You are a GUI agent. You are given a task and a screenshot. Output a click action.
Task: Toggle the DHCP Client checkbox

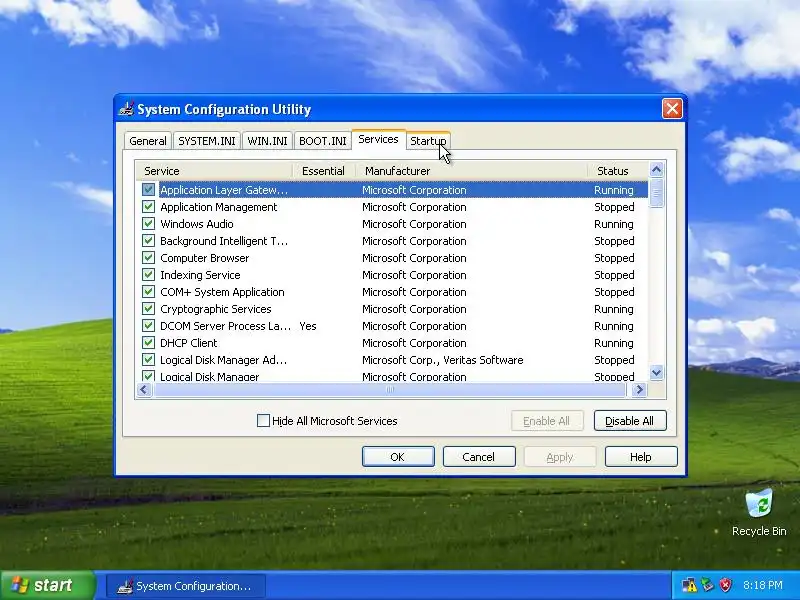coord(148,343)
